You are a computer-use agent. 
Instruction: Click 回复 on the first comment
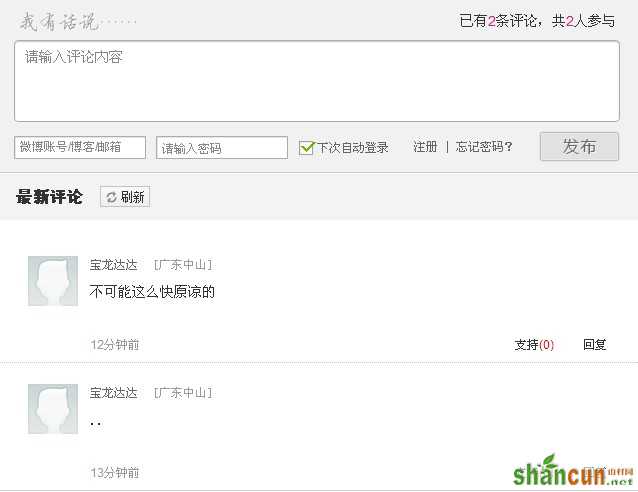[594, 345]
